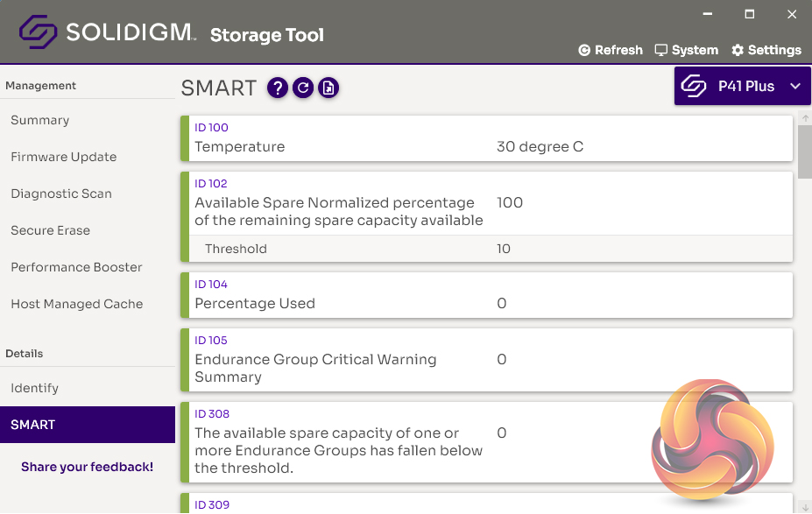Open the Secure Erase page
Viewport: 812px width, 514px height.
51,230
